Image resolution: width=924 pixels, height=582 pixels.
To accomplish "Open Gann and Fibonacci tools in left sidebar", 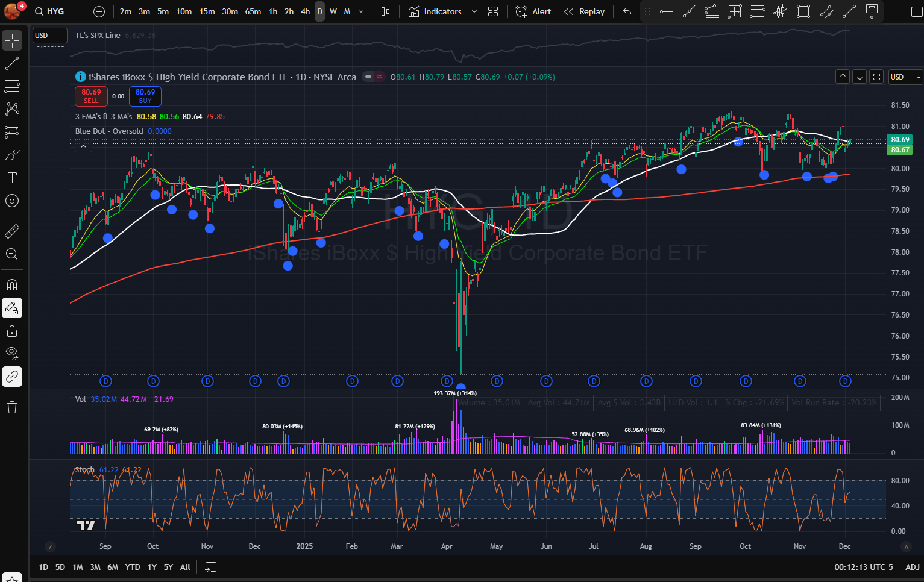I will pos(12,86).
